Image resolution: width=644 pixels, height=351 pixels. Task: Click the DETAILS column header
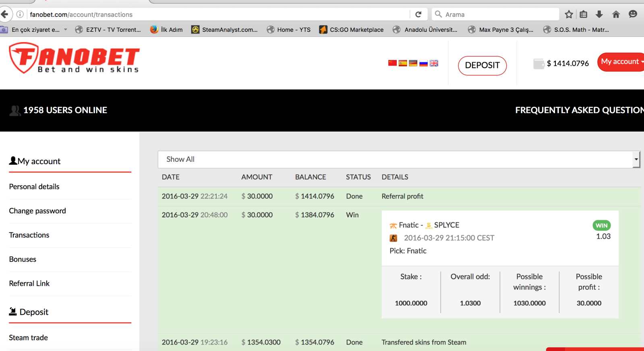395,177
